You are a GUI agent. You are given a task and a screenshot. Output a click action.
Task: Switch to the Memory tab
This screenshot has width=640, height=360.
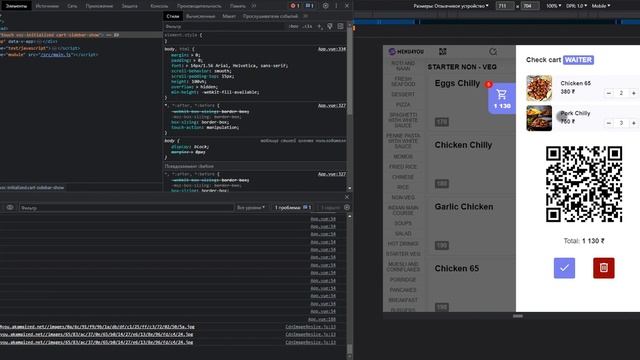[238, 6]
